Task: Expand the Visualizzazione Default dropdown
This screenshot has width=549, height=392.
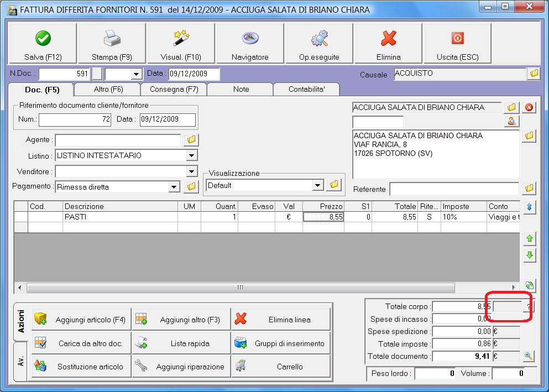Action: (317, 185)
